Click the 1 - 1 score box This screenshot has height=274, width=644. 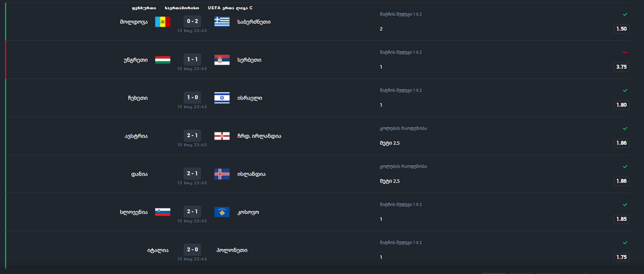pos(192,59)
